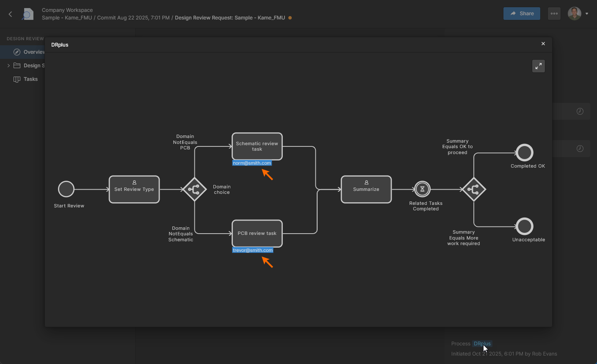Select the Start Review start event circle

[66, 189]
